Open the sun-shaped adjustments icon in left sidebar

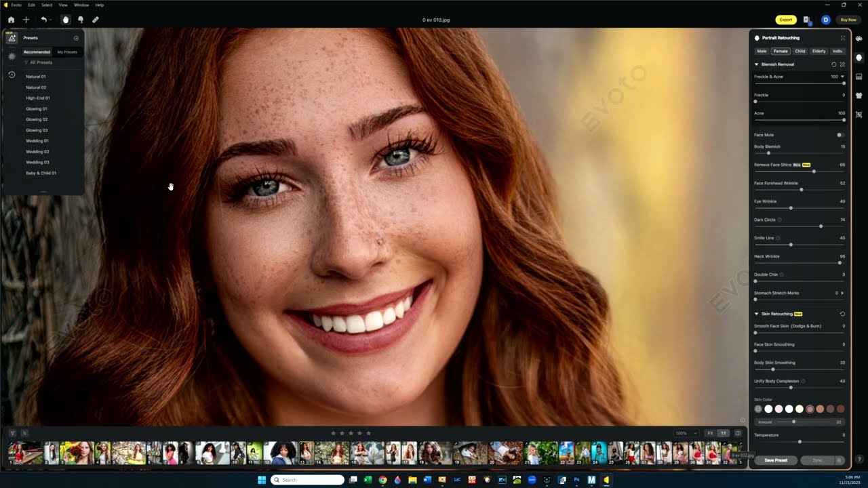(12, 56)
